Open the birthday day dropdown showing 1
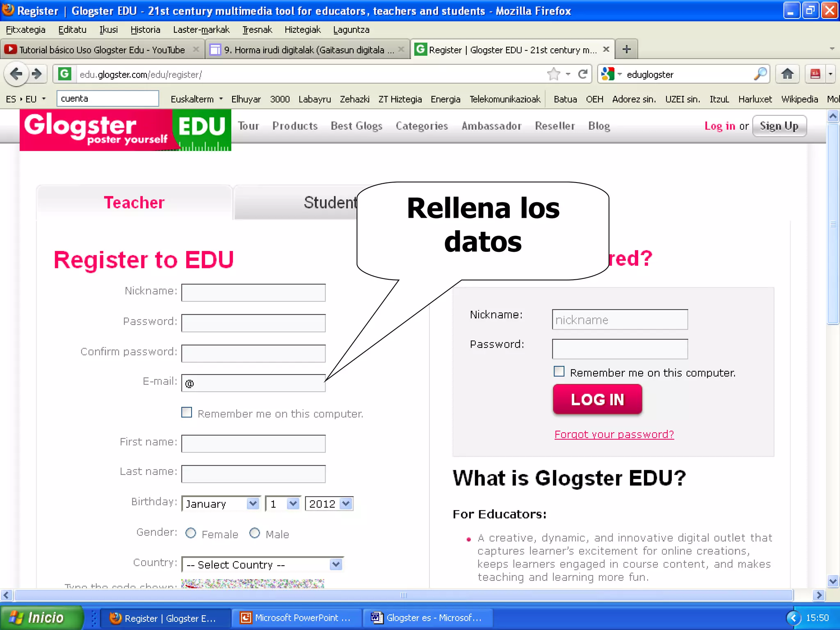This screenshot has width=840, height=630. pyautogui.click(x=283, y=503)
